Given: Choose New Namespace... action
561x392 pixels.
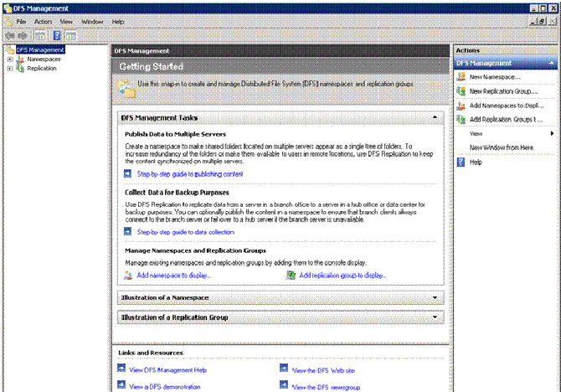Looking at the screenshot, I should 495,77.
